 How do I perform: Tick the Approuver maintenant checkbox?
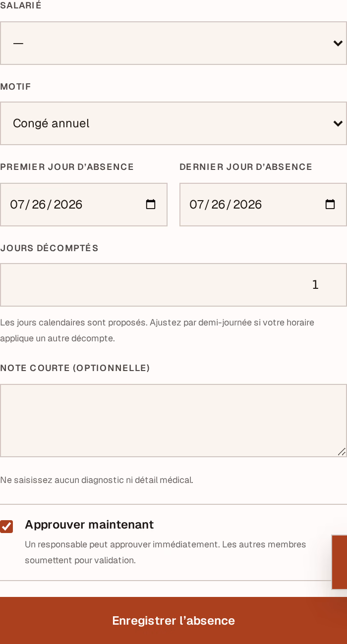[6, 527]
